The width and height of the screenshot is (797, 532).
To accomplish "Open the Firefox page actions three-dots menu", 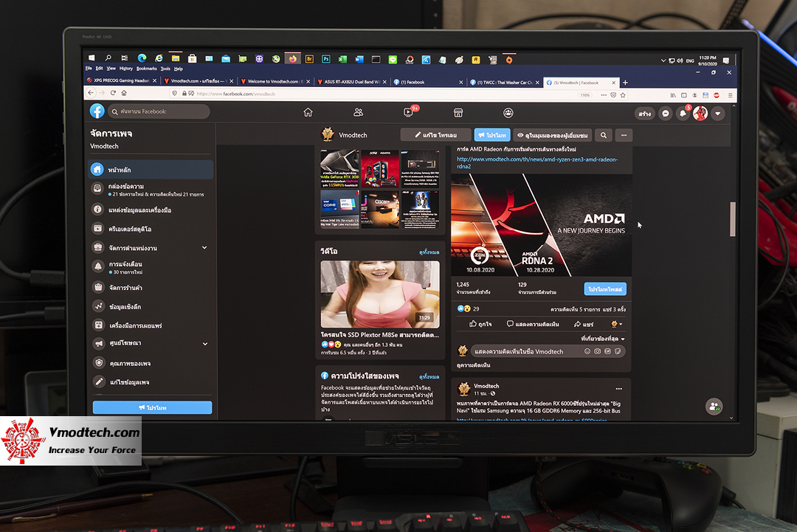I will coord(604,95).
